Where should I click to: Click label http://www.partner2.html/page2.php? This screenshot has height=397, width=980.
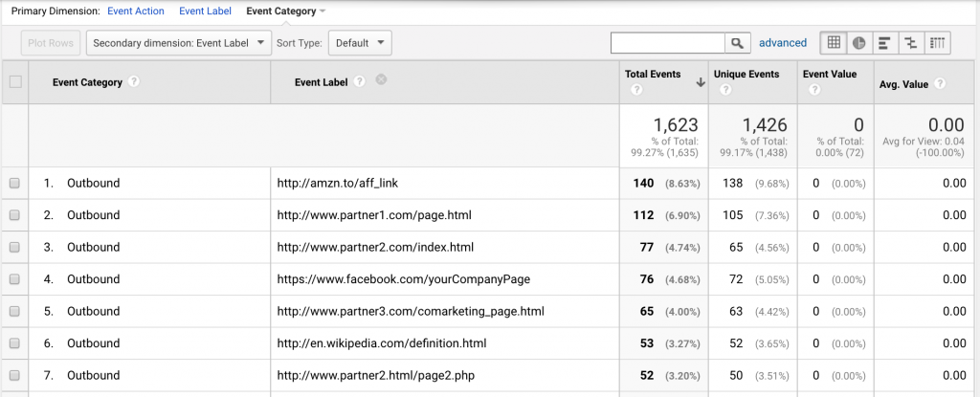pyautogui.click(x=375, y=375)
